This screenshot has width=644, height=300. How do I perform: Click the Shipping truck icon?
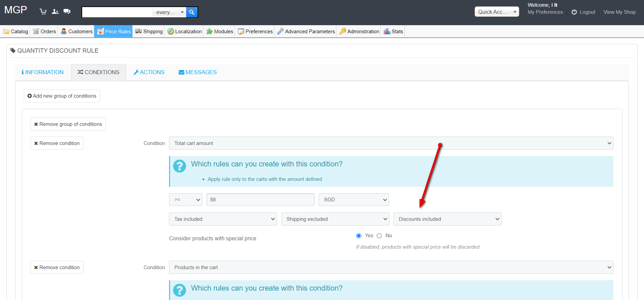(x=139, y=31)
